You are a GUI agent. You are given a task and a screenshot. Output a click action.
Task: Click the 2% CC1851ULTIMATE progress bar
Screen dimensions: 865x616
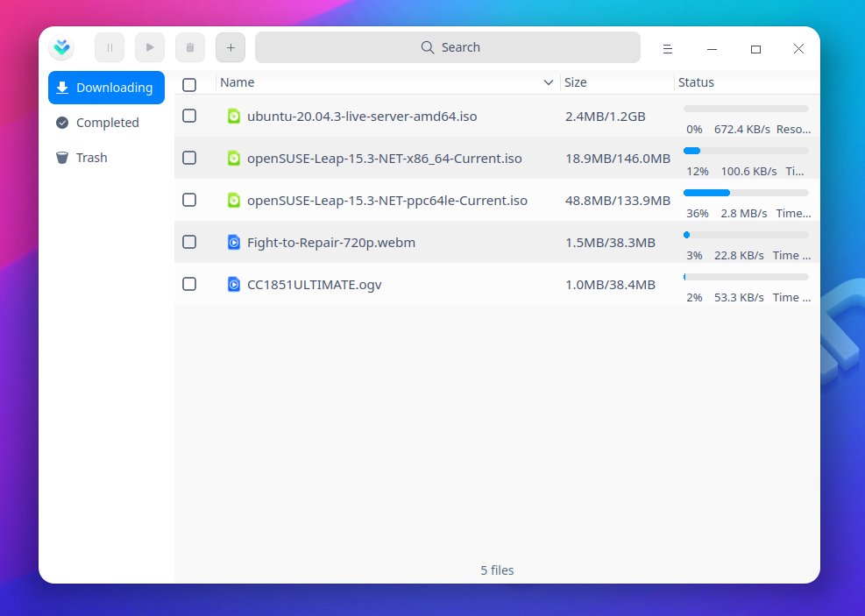[746, 277]
